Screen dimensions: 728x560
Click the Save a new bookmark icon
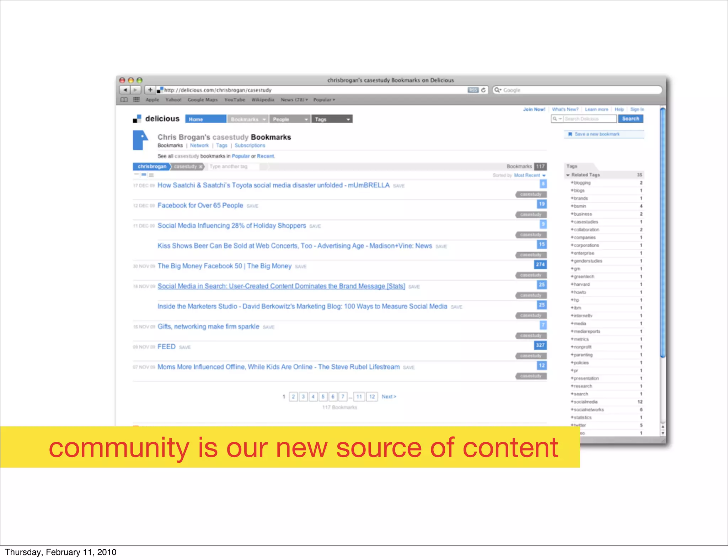click(x=570, y=134)
